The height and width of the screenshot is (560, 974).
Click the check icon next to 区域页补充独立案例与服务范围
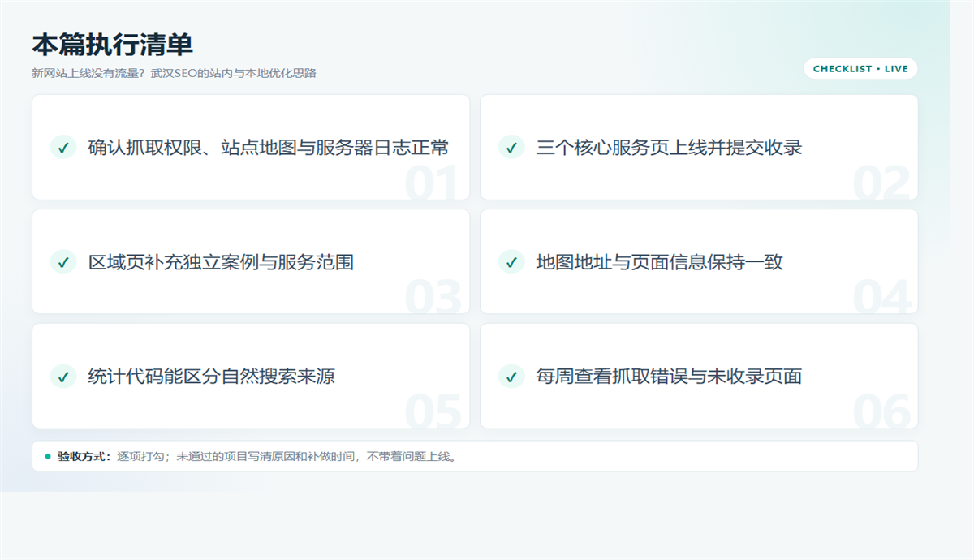[62, 262]
